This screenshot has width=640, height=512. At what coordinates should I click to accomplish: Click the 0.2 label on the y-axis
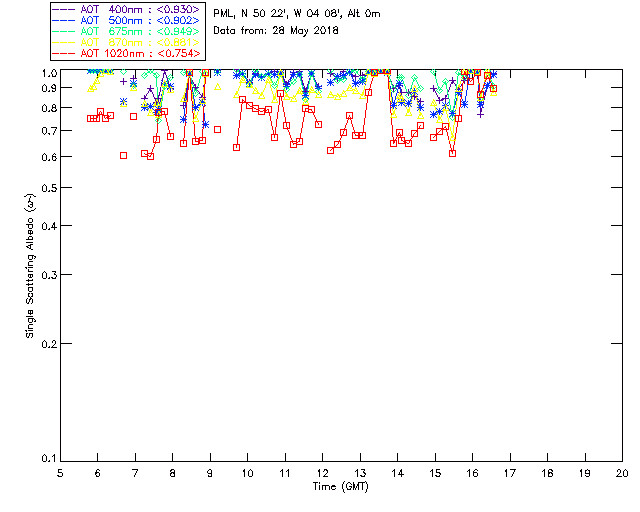[x=45, y=343]
